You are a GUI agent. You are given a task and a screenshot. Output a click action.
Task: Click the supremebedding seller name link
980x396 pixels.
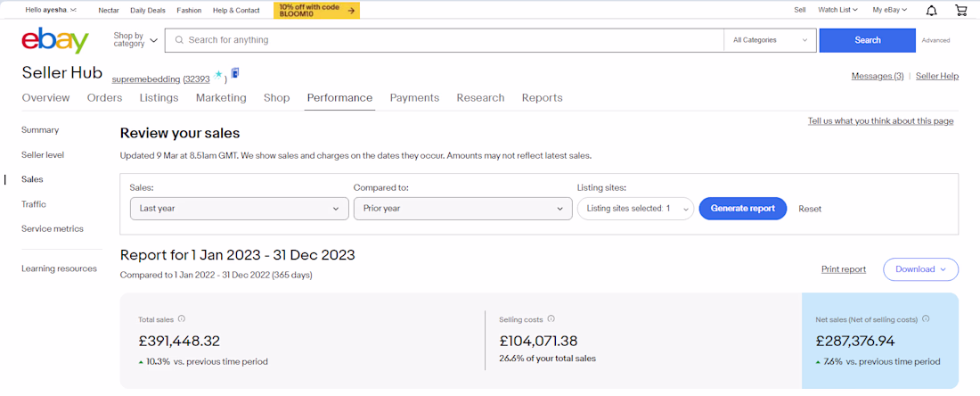[x=146, y=79]
